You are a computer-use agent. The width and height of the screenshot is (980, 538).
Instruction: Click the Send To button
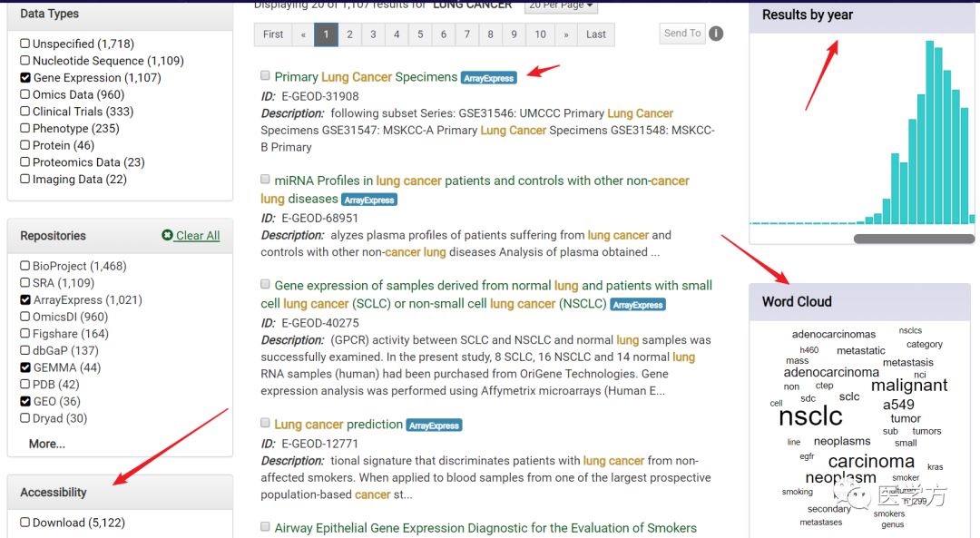tap(682, 34)
